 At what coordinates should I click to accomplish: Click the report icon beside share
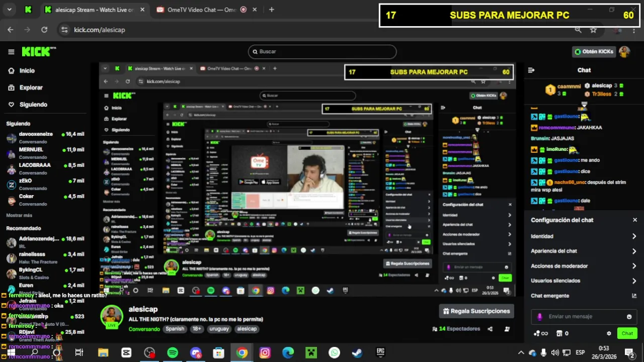click(507, 329)
